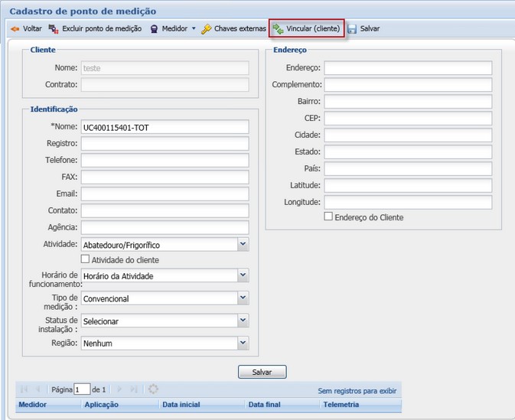The height and width of the screenshot is (420, 515).
Task: Click the identification Nome input field
Action: click(165, 127)
